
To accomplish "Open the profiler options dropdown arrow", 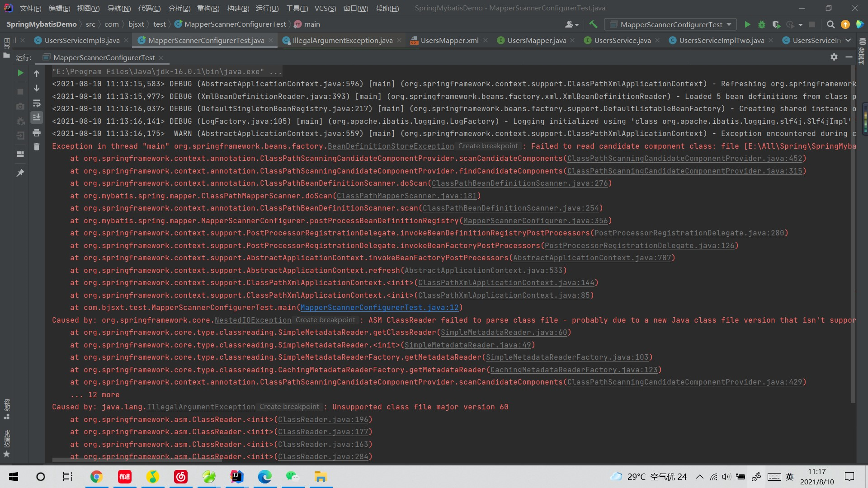I will tap(801, 25).
